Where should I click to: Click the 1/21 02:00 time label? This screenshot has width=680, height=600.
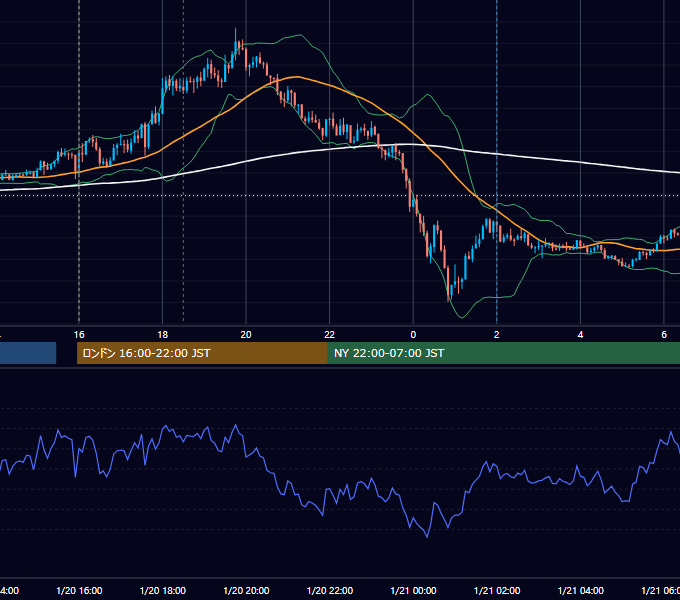click(x=497, y=591)
